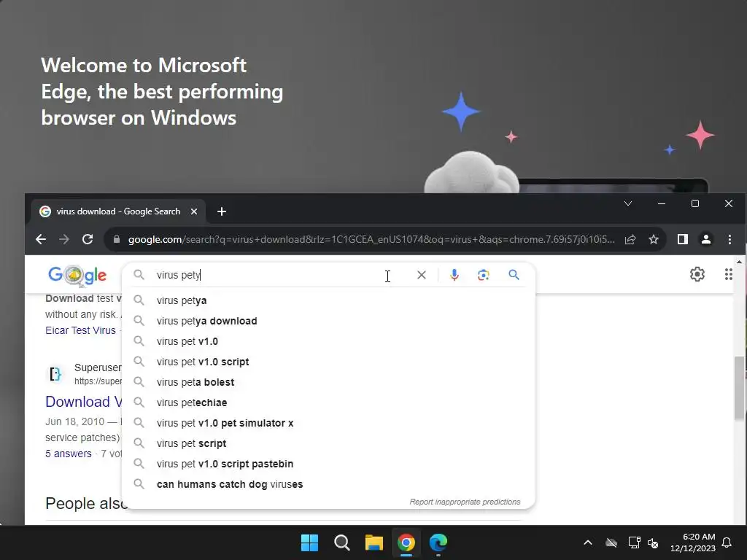Submit search with the blue magnifier
This screenshot has width=747, height=560.
514,275
